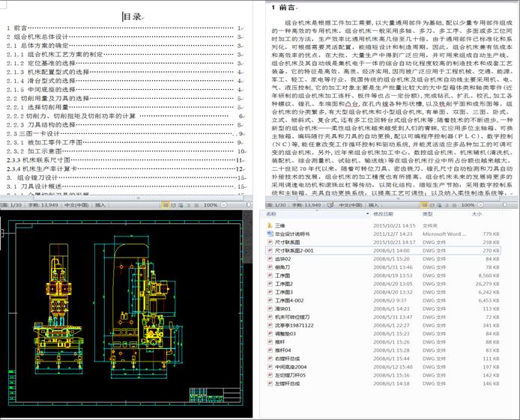Sort the file list by the 类型 column
The width and height of the screenshot is (520, 420).
(x=428, y=214)
